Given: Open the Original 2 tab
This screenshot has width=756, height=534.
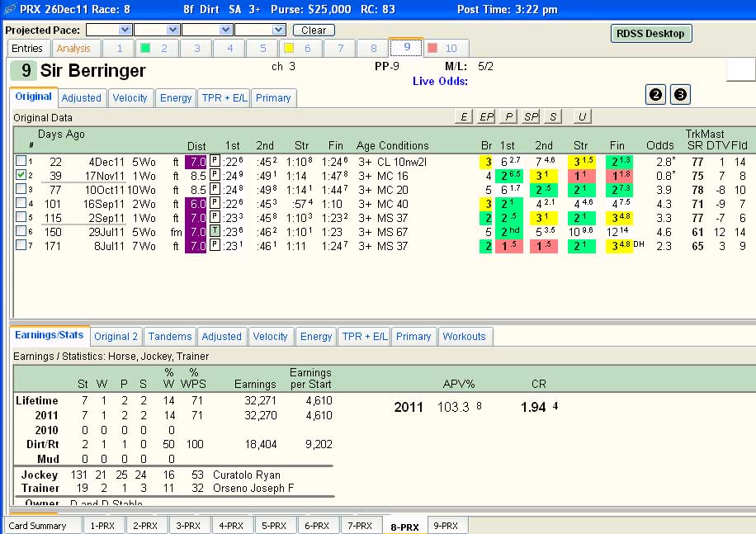Looking at the screenshot, I should click(x=116, y=337).
